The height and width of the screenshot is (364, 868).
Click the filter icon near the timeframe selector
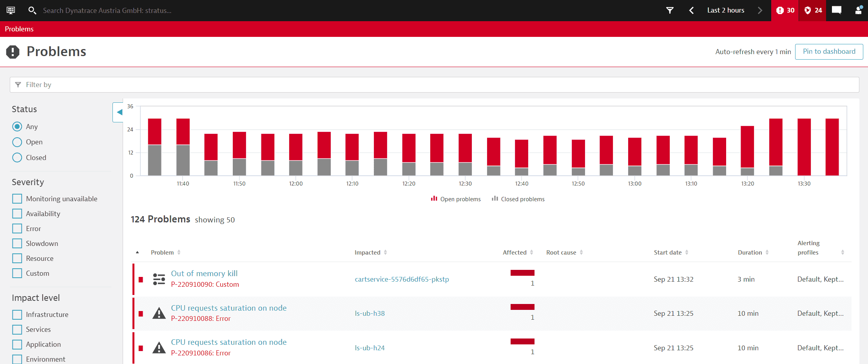pyautogui.click(x=669, y=10)
